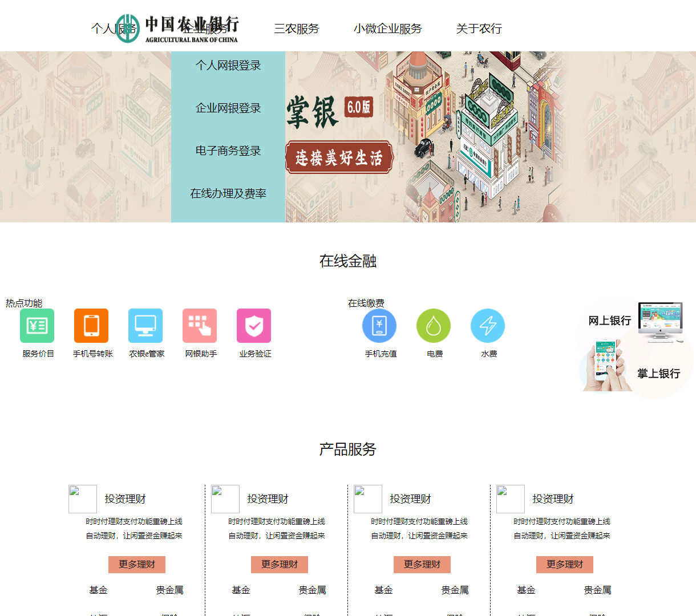Click 个人网银登录 in the sidebar
This screenshot has height=616, width=696.
pyautogui.click(x=228, y=65)
